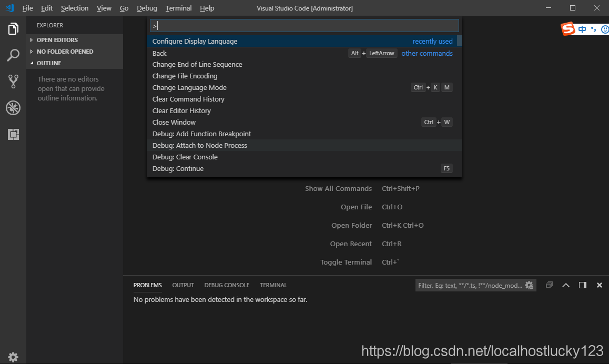This screenshot has height=364, width=609.
Task: Open the Debug view in activity bar
Action: point(13,108)
